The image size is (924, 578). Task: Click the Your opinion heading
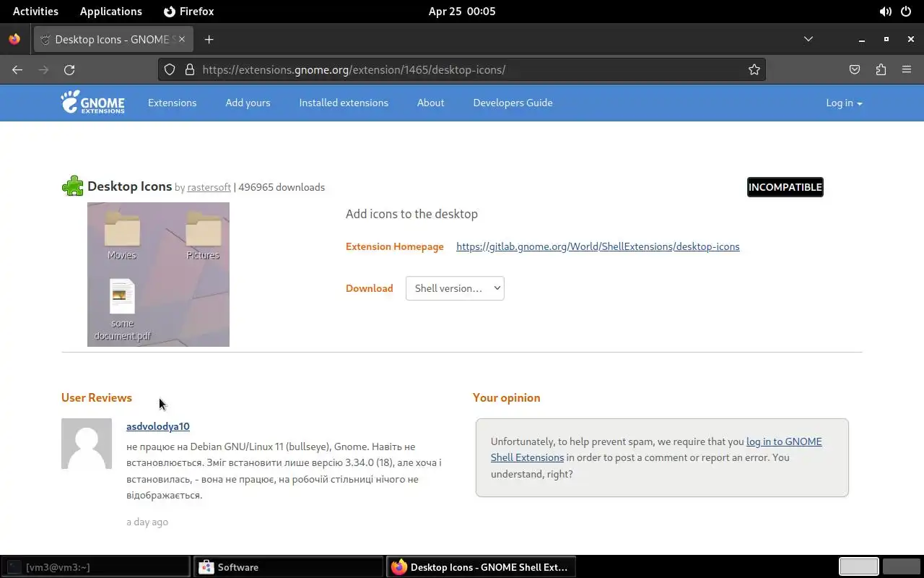(x=506, y=397)
